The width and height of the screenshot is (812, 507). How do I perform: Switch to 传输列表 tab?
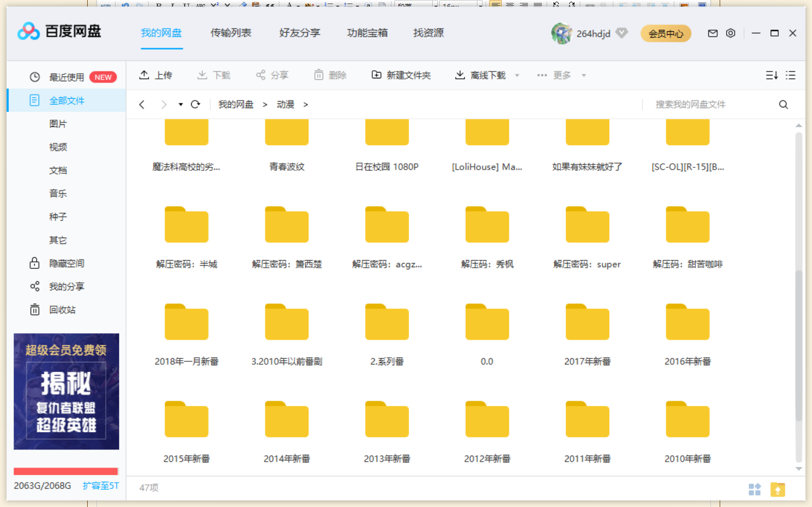231,33
